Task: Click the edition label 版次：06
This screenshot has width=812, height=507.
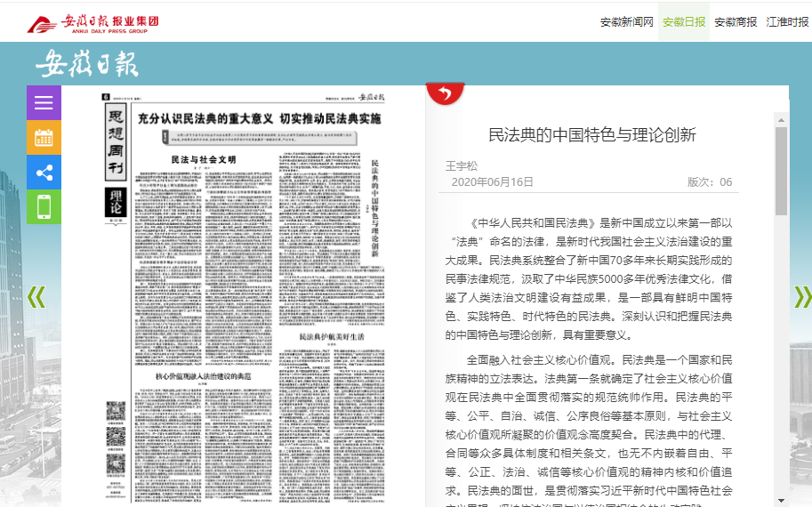Action: [x=710, y=182]
